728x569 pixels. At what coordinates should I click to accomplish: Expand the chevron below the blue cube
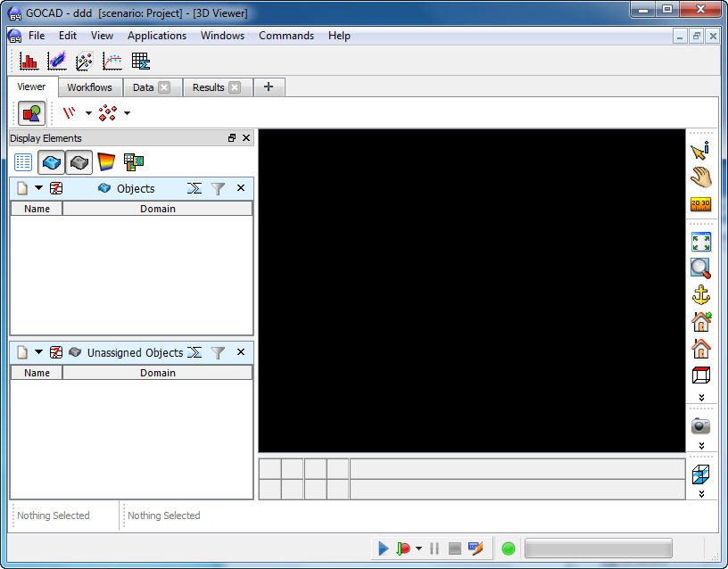tap(701, 494)
